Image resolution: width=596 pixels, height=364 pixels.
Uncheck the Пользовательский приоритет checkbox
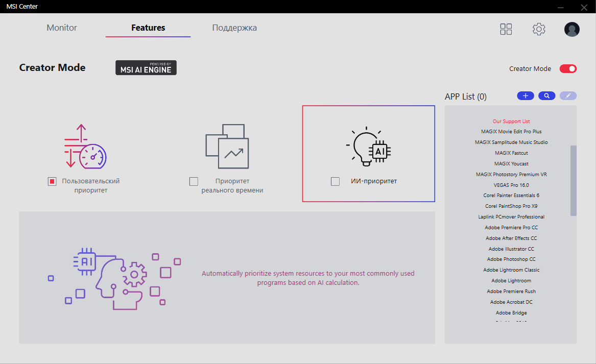[52, 182]
